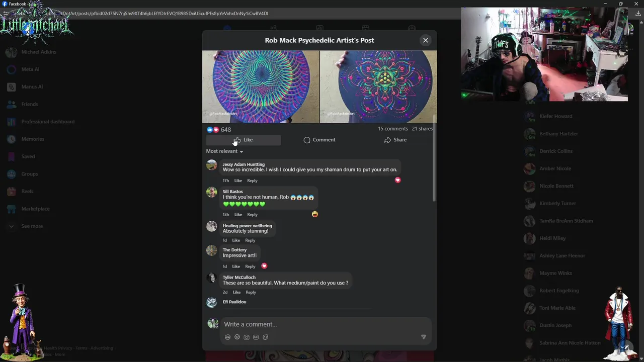Show the 15 comments link
The height and width of the screenshot is (362, 644).
tap(393, 129)
